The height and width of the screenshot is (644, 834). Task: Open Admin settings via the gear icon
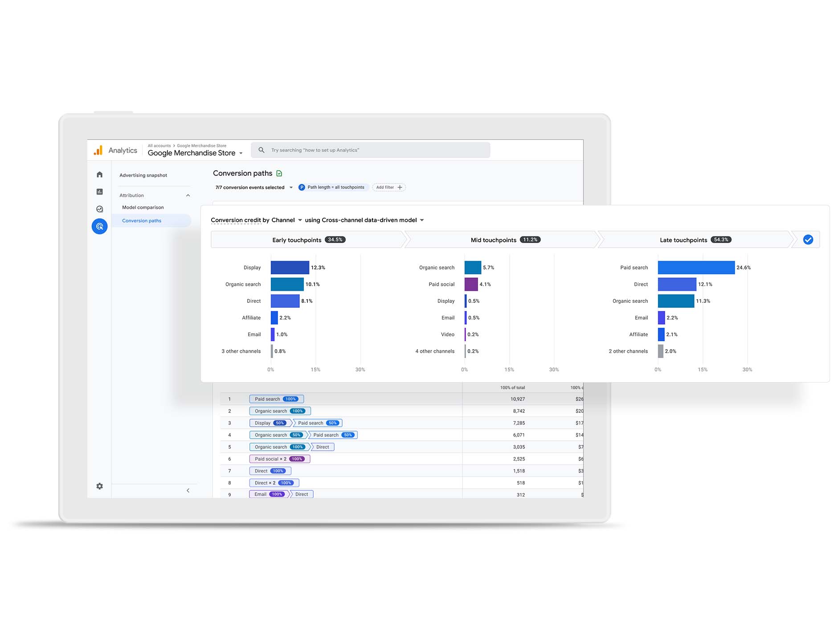point(99,486)
